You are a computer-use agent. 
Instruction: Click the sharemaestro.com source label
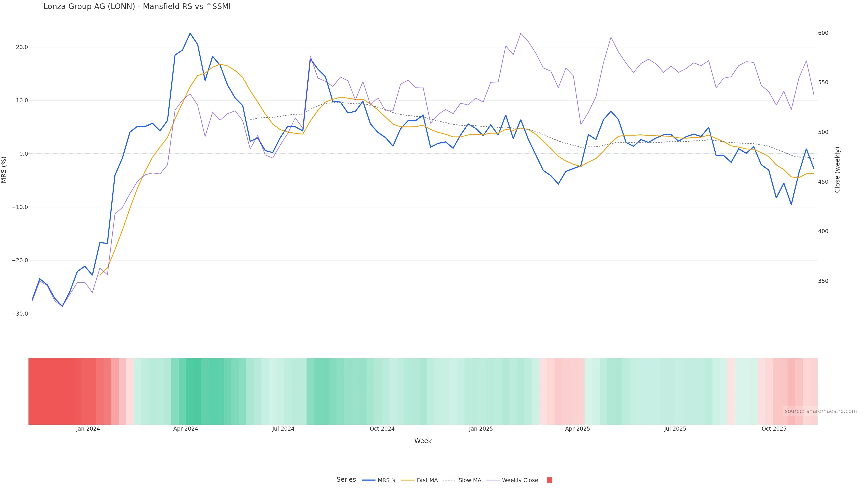click(820, 411)
